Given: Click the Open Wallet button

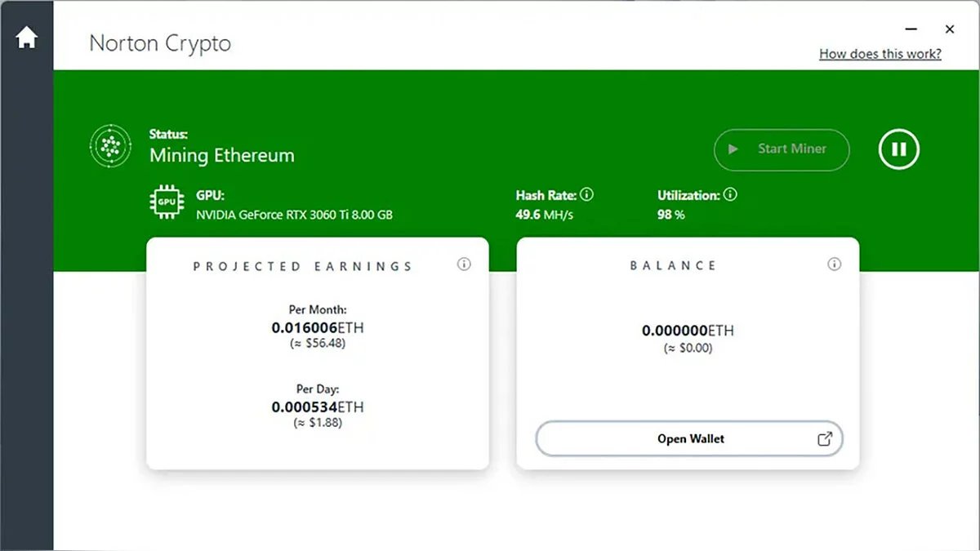Looking at the screenshot, I should 688,438.
